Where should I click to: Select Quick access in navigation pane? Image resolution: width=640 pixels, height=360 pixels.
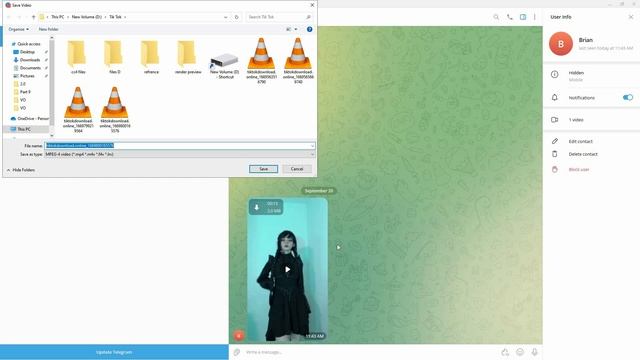coord(29,44)
